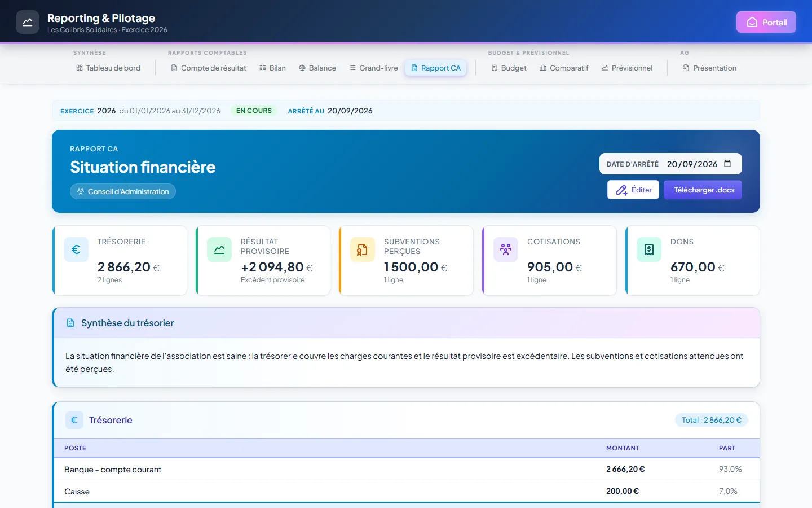
Task: Click the euro icon in Trésorerie section header
Action: coord(74,420)
